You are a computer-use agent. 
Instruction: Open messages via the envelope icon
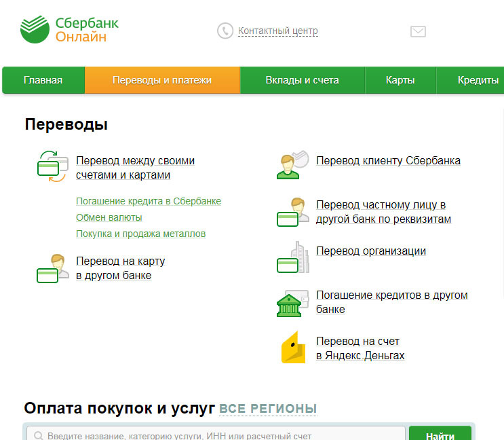click(418, 31)
